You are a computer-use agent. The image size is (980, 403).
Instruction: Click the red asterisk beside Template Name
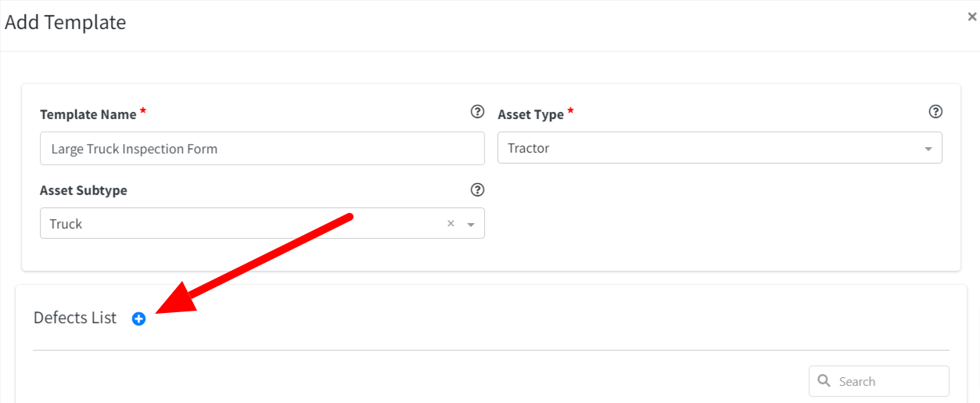click(143, 112)
